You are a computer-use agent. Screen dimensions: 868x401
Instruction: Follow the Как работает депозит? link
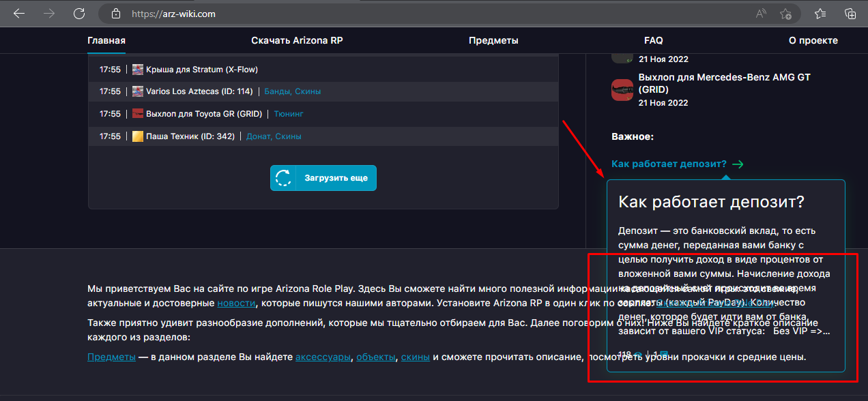[669, 164]
